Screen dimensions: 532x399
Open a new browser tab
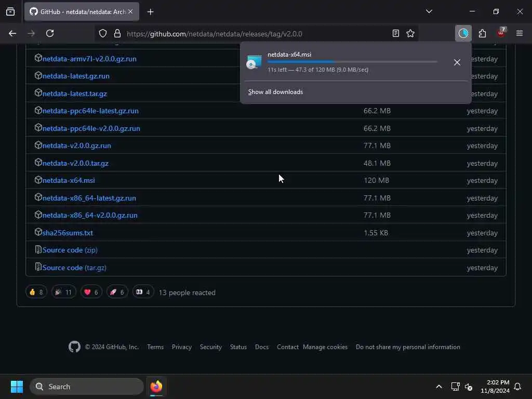point(150,12)
